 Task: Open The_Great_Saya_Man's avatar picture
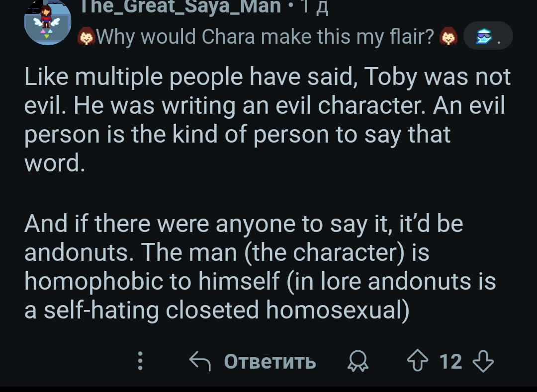47,21
